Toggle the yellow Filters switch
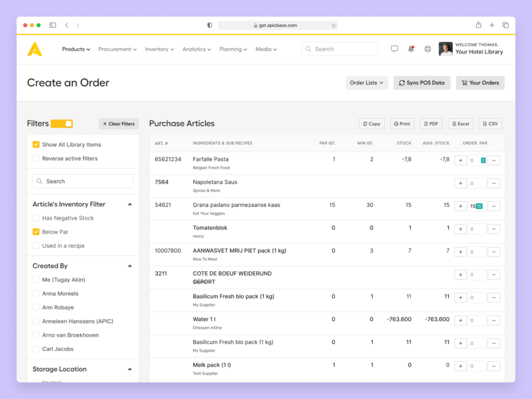Screen dimensions: 532x399 click(x=61, y=124)
